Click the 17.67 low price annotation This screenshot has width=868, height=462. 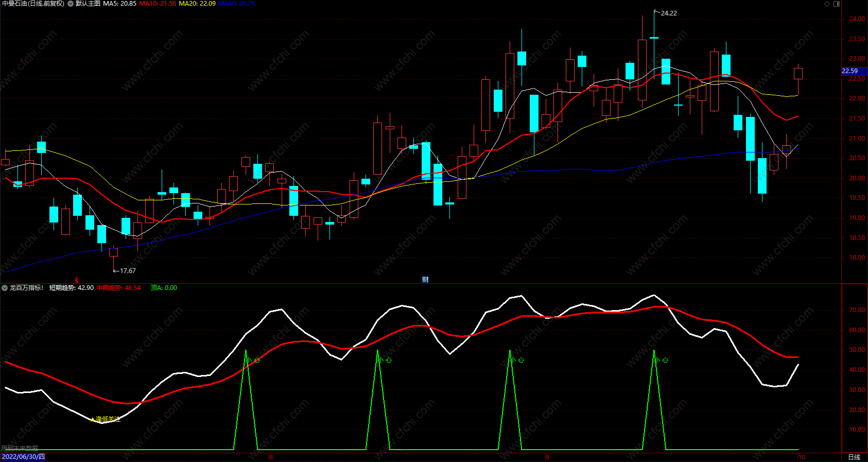[x=128, y=271]
